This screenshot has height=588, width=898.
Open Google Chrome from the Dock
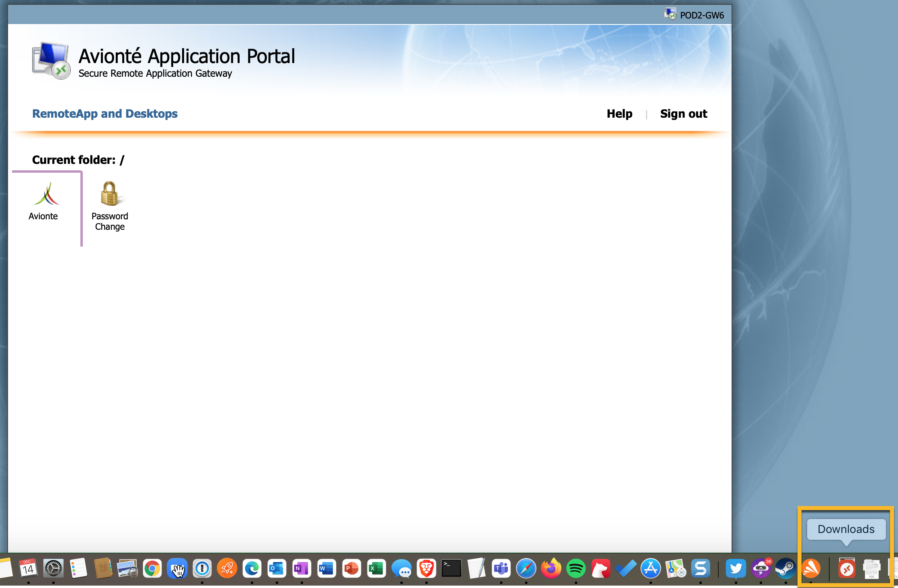pyautogui.click(x=152, y=568)
